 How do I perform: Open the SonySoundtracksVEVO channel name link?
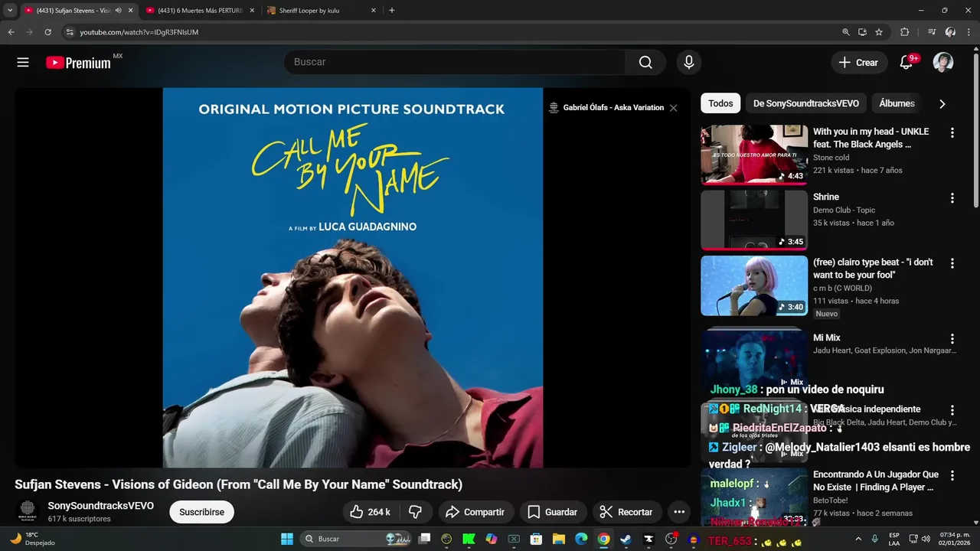pos(101,506)
